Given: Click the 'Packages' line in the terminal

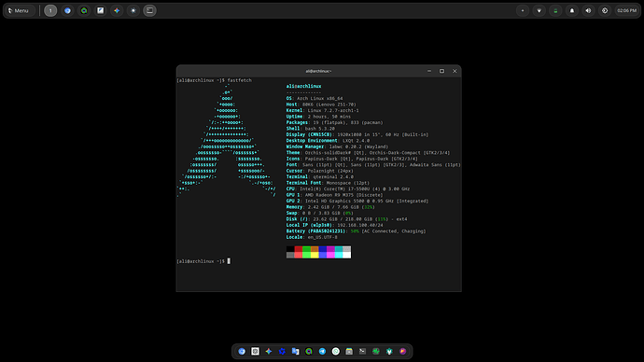Looking at the screenshot, I should tap(335, 122).
